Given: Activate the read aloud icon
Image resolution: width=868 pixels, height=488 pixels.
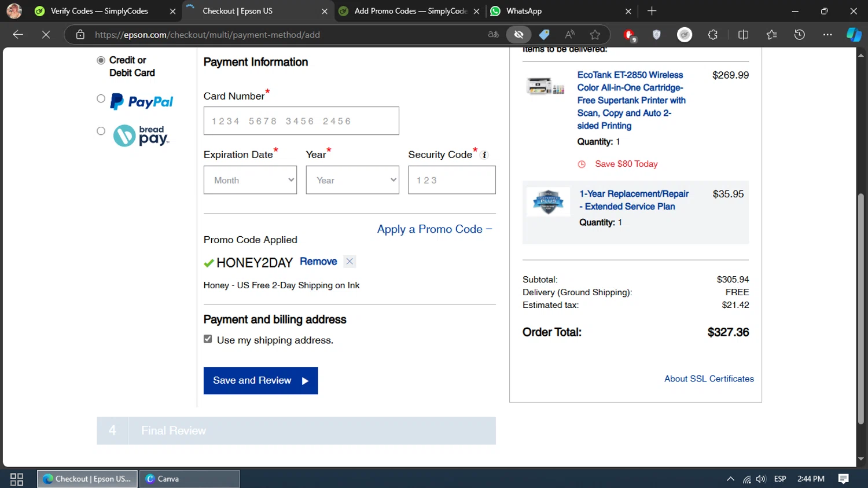Looking at the screenshot, I should point(570,35).
